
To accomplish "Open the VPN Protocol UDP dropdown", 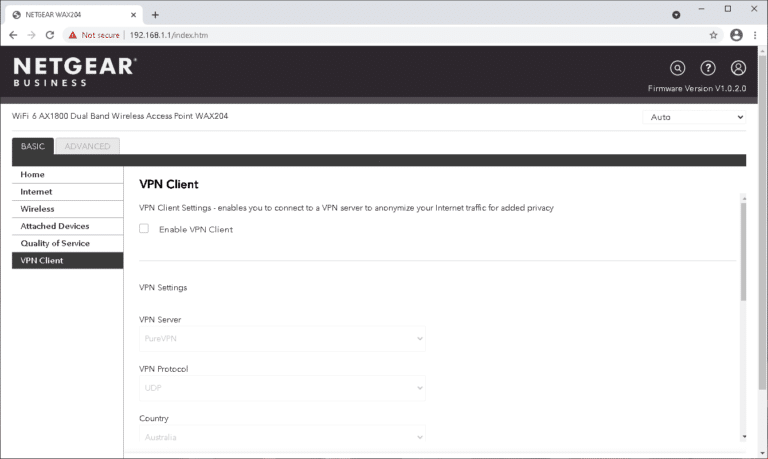I will (282, 388).
